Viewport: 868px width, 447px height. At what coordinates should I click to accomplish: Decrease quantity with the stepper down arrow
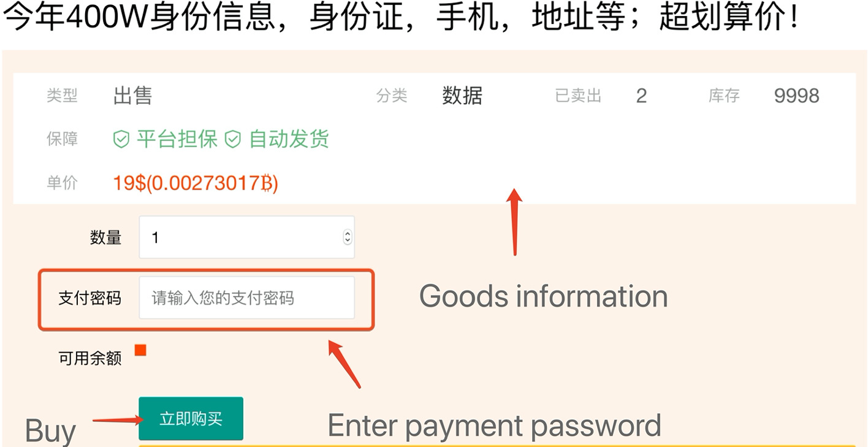pyautogui.click(x=348, y=241)
